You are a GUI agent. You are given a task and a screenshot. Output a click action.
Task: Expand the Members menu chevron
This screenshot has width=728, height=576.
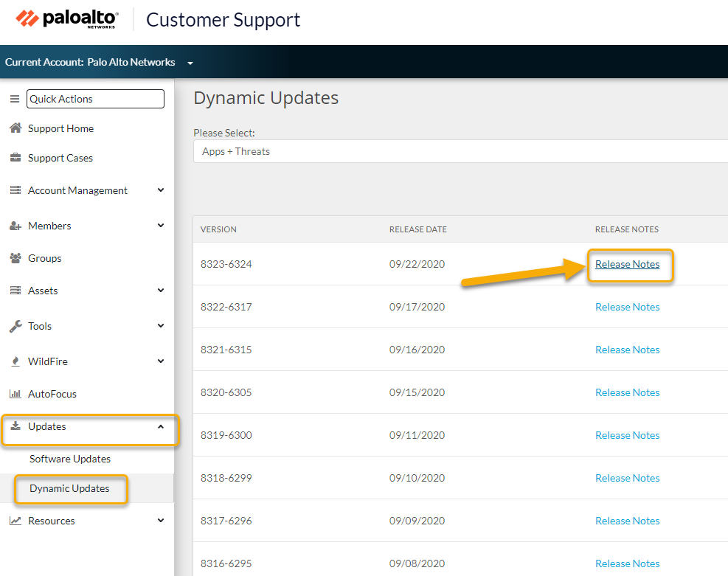click(161, 226)
